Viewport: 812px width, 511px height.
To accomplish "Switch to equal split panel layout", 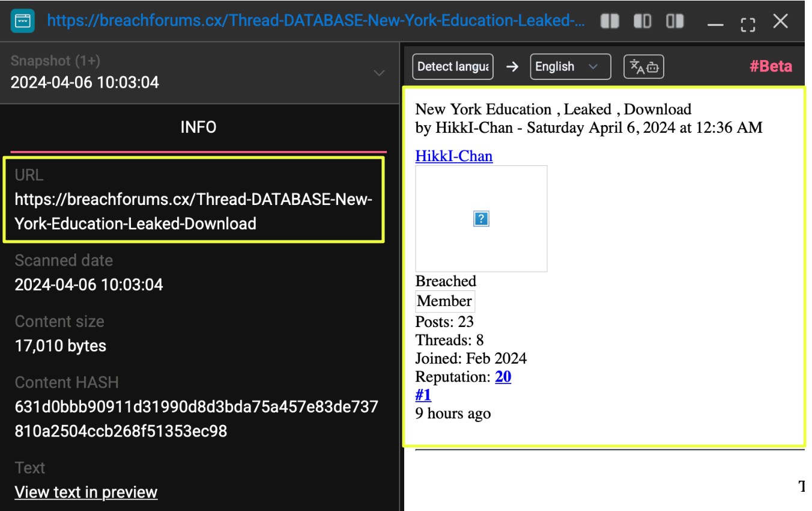I will (610, 22).
